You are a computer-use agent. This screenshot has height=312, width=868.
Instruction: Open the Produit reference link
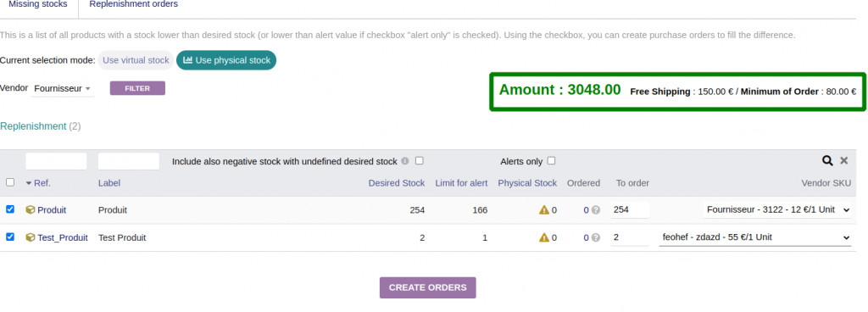pos(52,210)
